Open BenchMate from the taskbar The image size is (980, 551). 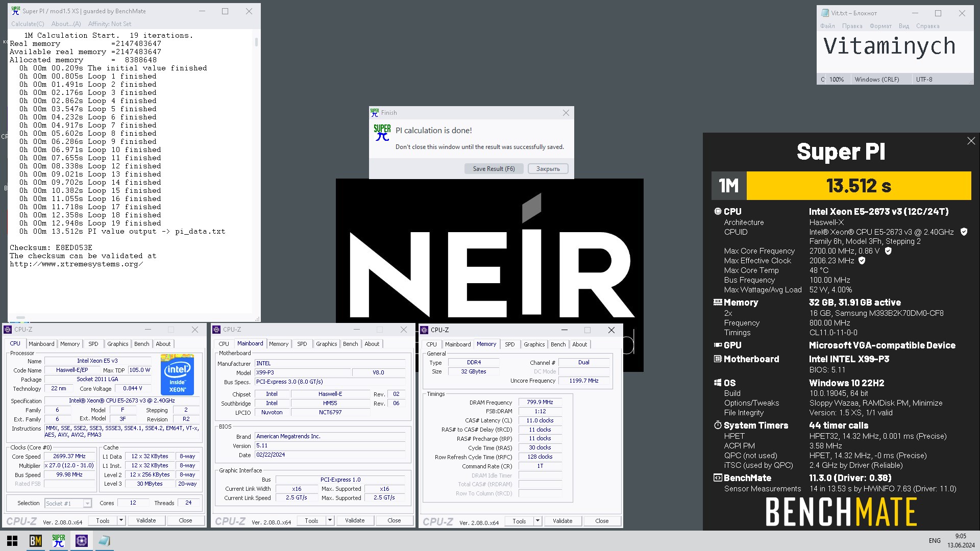35,541
